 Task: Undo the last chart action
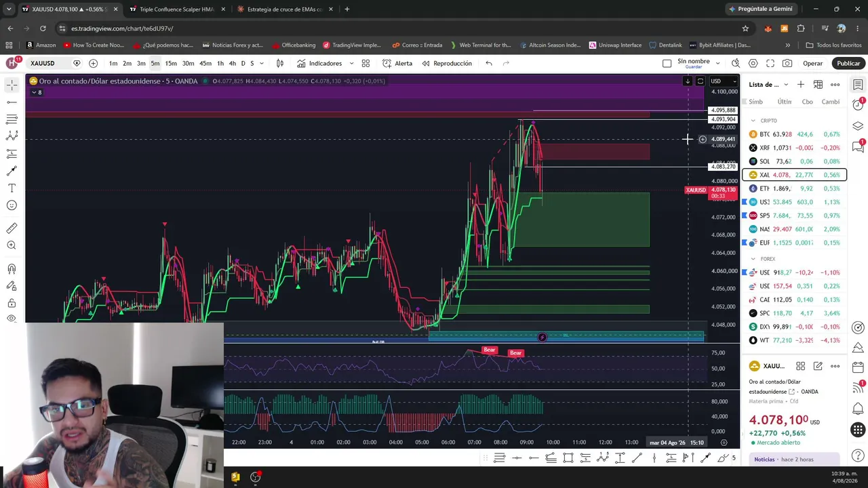(x=489, y=63)
